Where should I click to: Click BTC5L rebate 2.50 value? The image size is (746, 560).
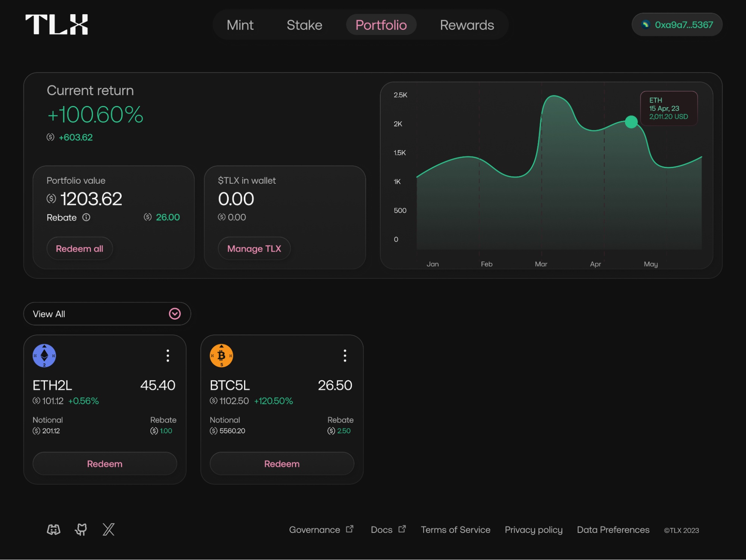pos(344,431)
